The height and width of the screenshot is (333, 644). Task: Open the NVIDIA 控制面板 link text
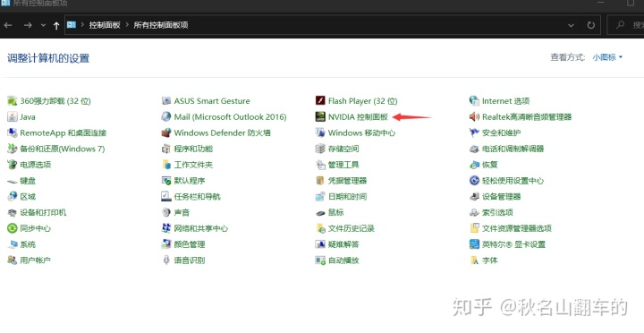358,116
